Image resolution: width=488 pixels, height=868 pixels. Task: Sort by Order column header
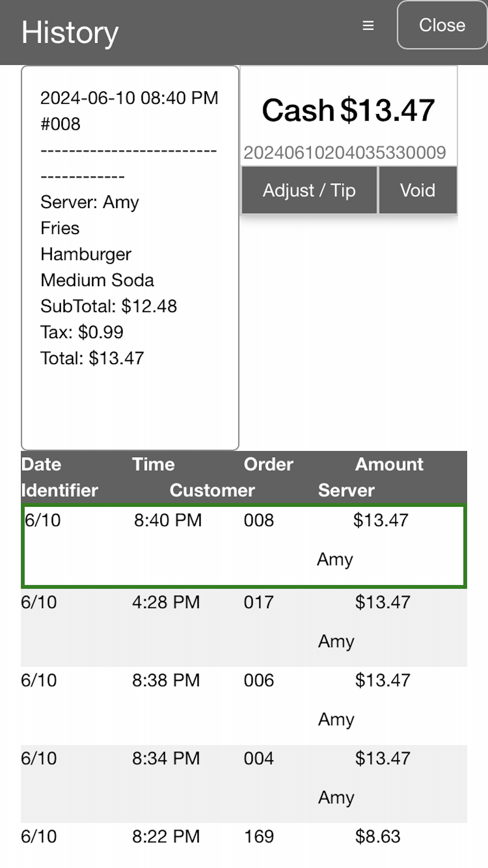pyautogui.click(x=268, y=464)
